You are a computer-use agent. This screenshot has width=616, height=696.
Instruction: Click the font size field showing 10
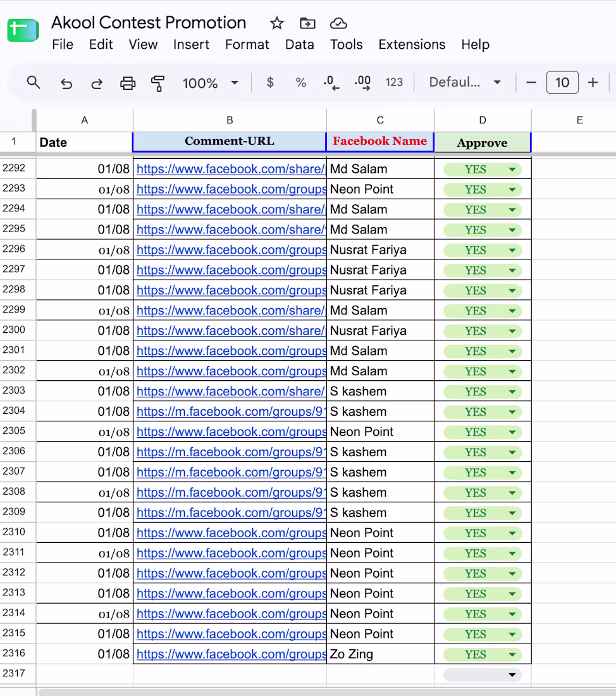click(x=562, y=82)
